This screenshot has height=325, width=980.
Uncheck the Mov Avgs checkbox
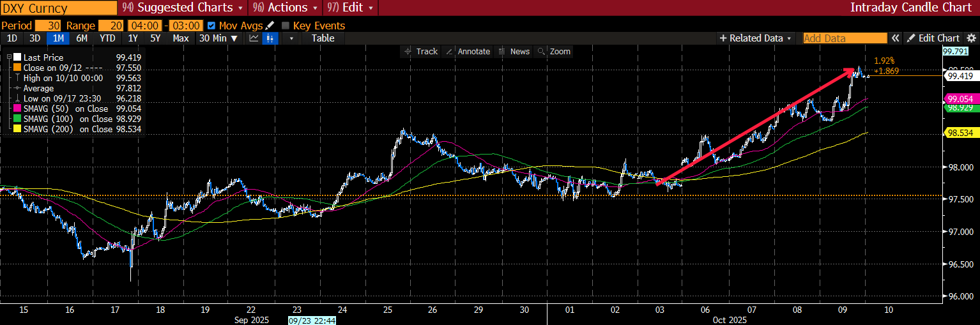pyautogui.click(x=211, y=26)
